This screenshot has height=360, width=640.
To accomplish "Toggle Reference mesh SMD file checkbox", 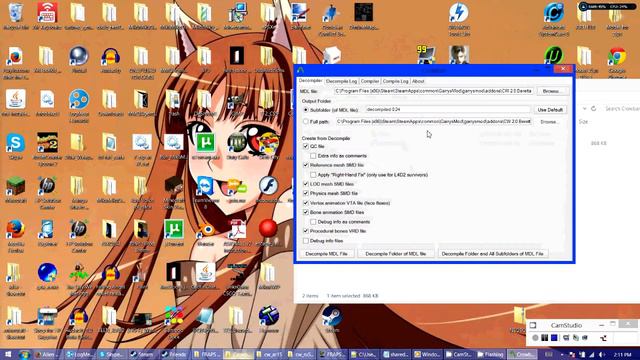I will coord(306,165).
